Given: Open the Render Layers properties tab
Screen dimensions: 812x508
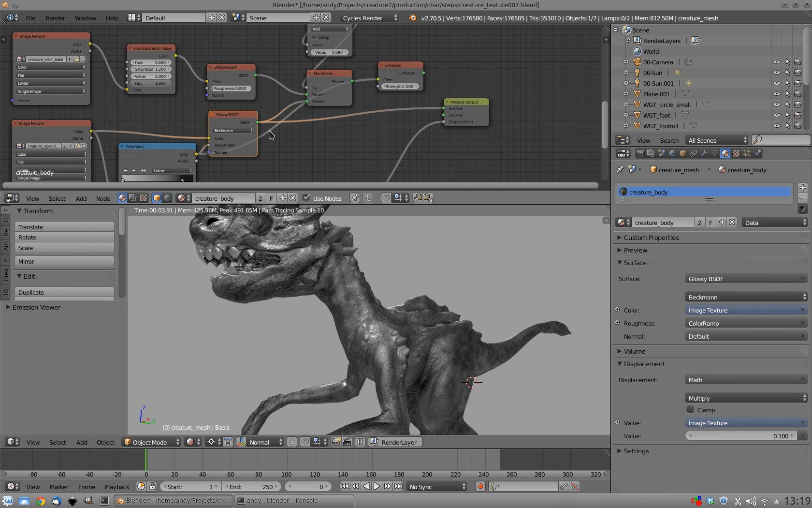Looking at the screenshot, I should [651, 153].
